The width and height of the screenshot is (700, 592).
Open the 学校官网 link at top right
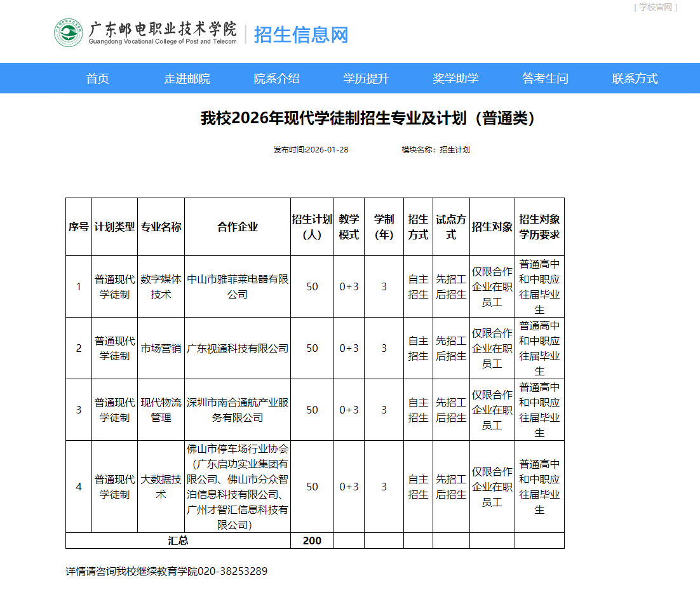656,8
